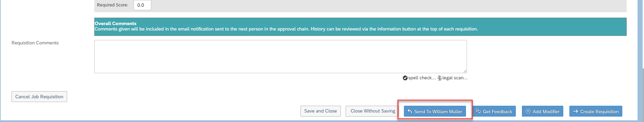Click the reply arrow icon beside Send To William Muller

pos(410,111)
